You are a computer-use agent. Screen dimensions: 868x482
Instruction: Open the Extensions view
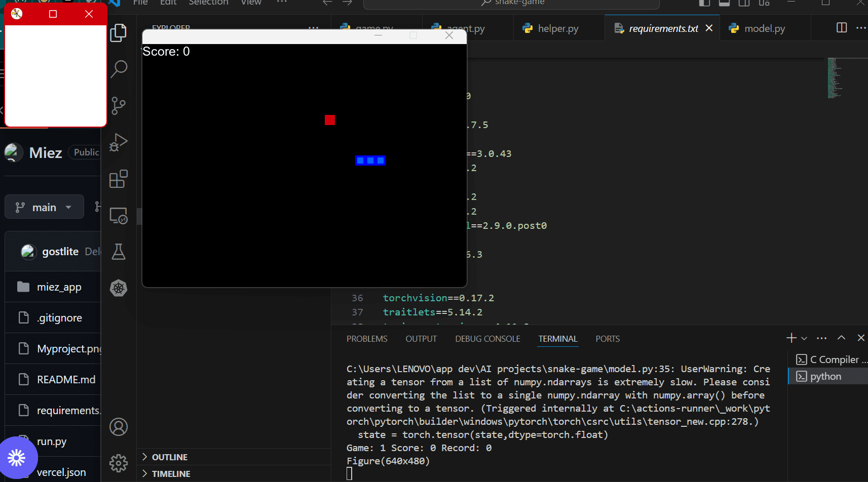119,179
